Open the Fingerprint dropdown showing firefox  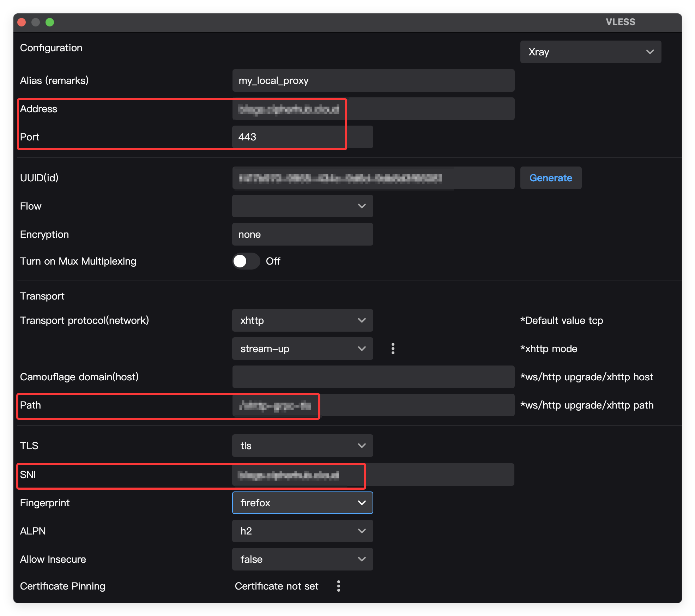[x=302, y=503]
